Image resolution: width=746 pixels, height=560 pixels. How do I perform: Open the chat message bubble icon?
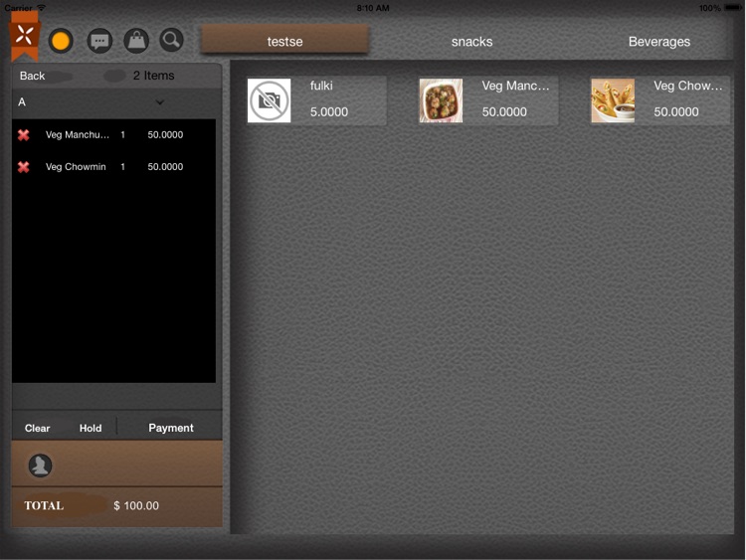click(99, 41)
